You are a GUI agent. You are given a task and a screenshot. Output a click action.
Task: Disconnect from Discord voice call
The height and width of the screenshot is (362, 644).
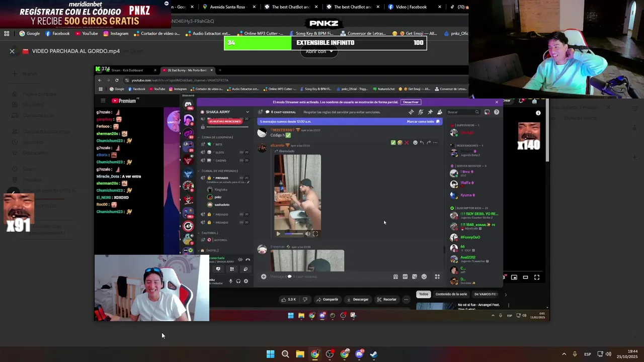(x=248, y=260)
